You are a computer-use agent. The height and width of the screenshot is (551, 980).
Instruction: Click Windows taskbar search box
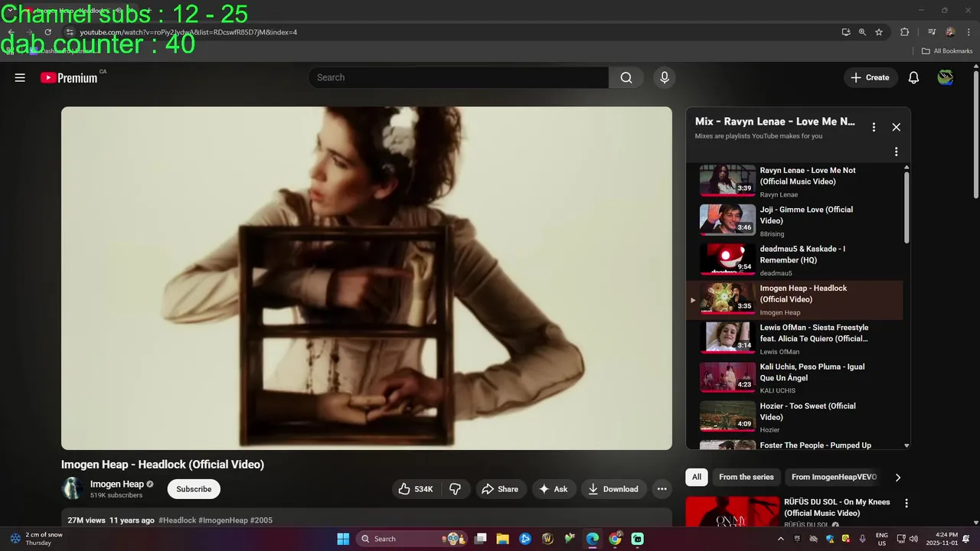[413, 539]
